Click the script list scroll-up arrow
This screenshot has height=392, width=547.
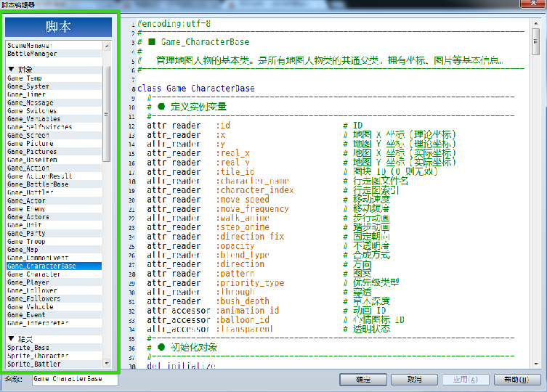click(107, 46)
